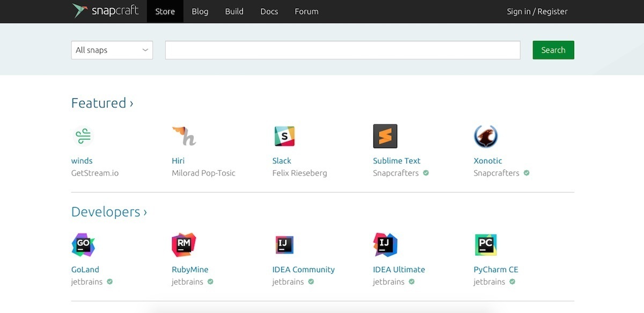The width and height of the screenshot is (644, 313).
Task: Open the PyCharm CE app icon
Action: pos(486,245)
